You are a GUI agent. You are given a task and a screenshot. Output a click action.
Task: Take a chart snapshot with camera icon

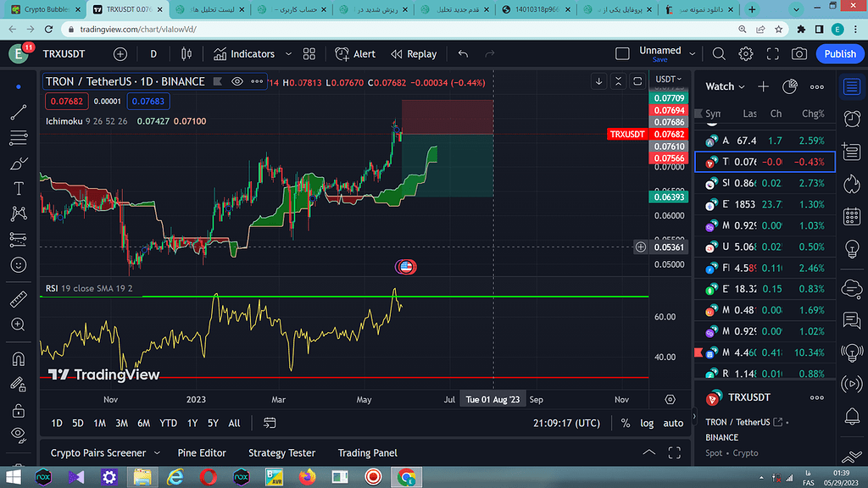point(798,53)
